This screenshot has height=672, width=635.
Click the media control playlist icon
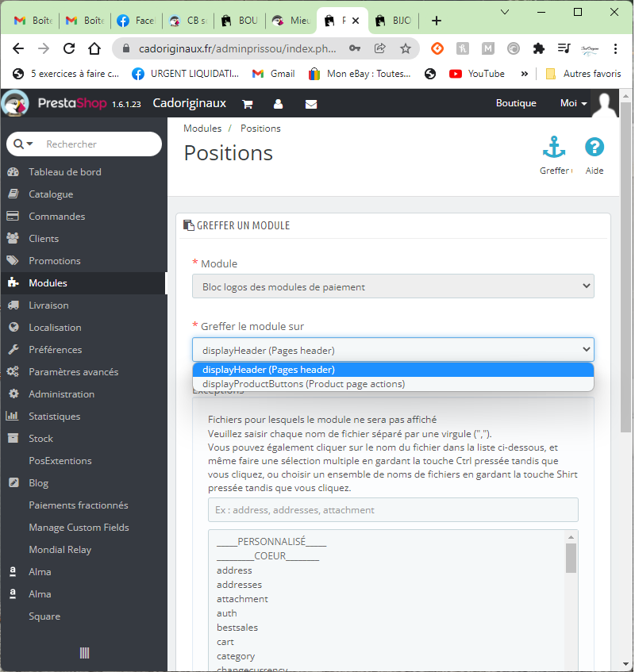click(x=564, y=48)
